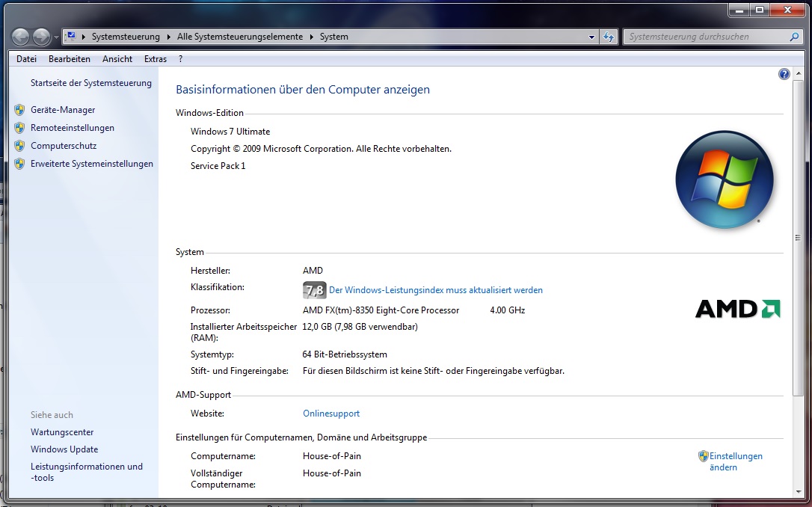Image resolution: width=812 pixels, height=507 pixels.
Task: Open Windows-Leistungsindex muss aktualisiert werden link
Action: [436, 290]
